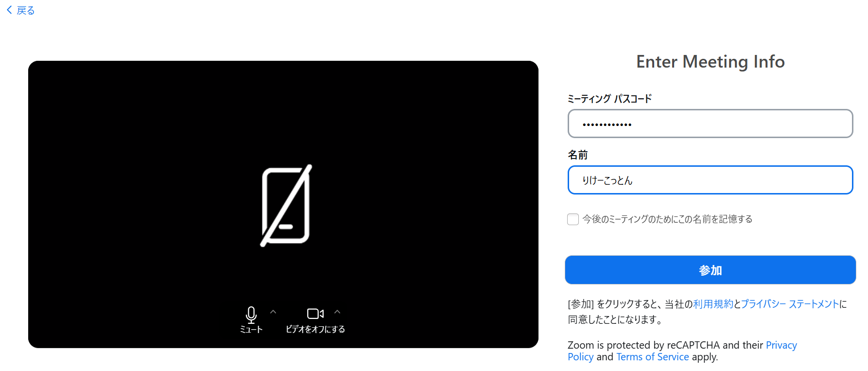
Task: Check the remember name checkbox
Action: point(573,219)
